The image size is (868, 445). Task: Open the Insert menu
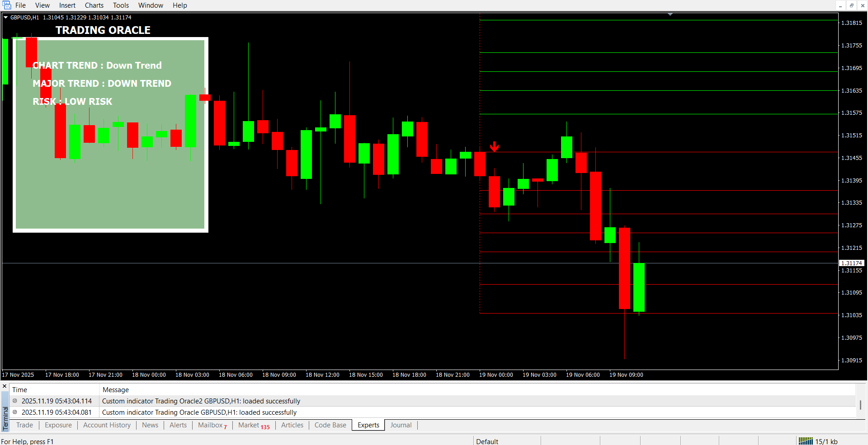pos(67,5)
